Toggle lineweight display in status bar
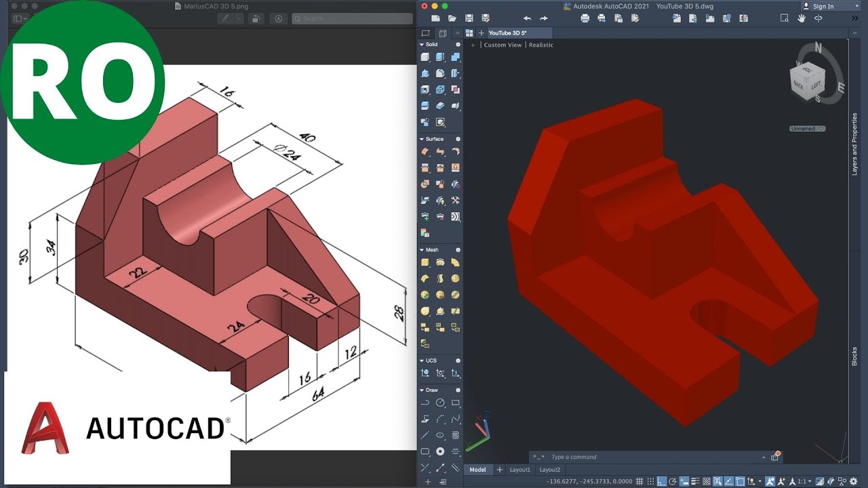868x488 pixels. (695, 481)
